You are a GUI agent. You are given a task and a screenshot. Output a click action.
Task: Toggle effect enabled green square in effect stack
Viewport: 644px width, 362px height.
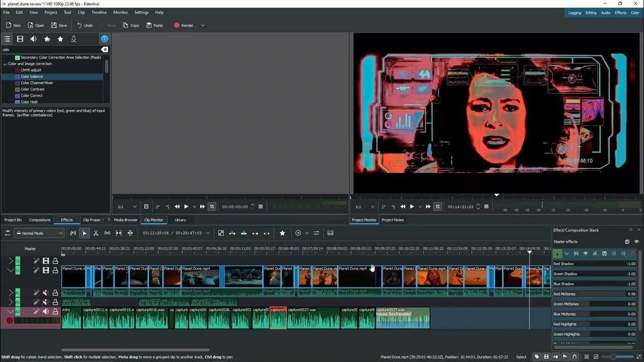557,254
